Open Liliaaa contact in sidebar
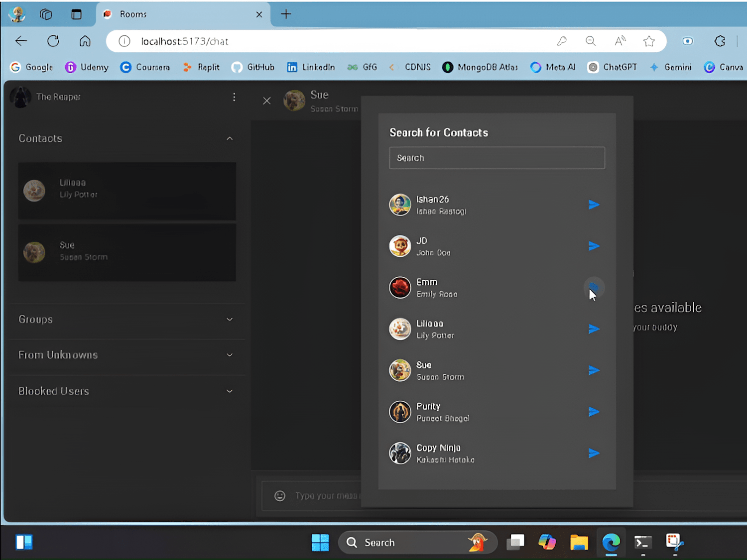Viewport: 747px width, 560px height. (x=127, y=191)
